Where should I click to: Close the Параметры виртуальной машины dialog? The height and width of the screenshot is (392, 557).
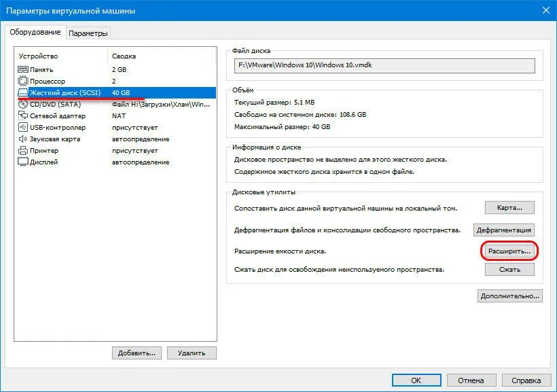(546, 10)
